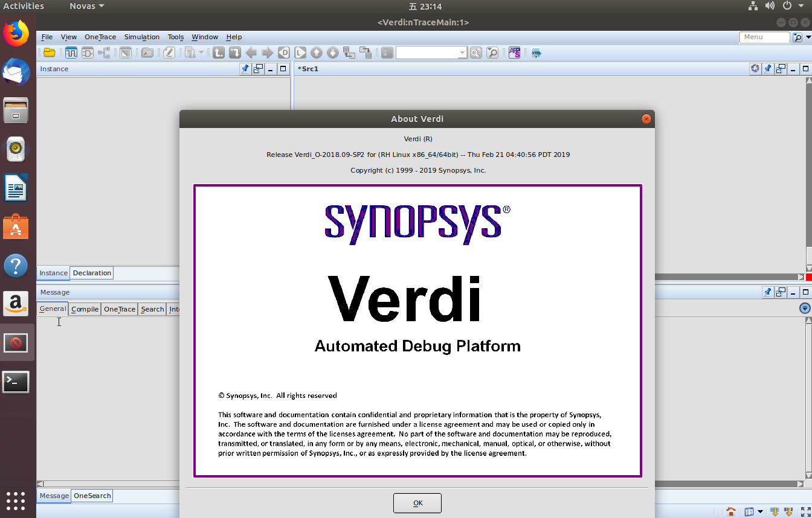This screenshot has width=812, height=518.
Task: Open the Simulation menu
Action: point(142,37)
